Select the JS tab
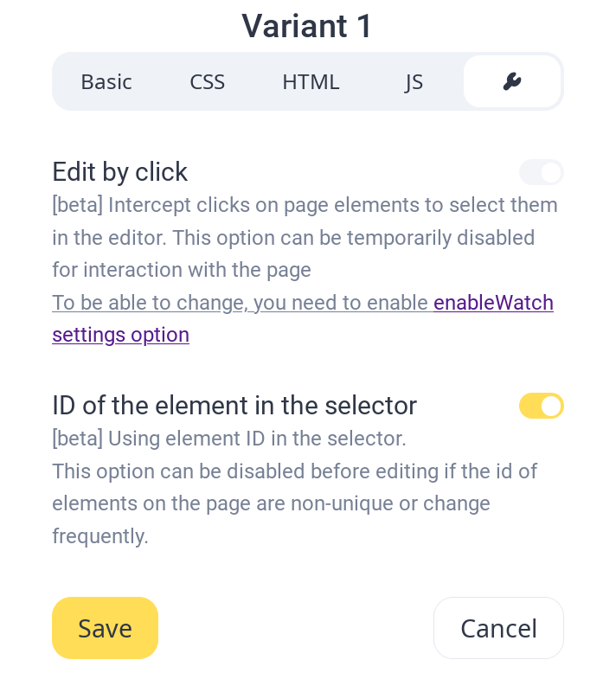The width and height of the screenshot is (616, 692). [414, 82]
